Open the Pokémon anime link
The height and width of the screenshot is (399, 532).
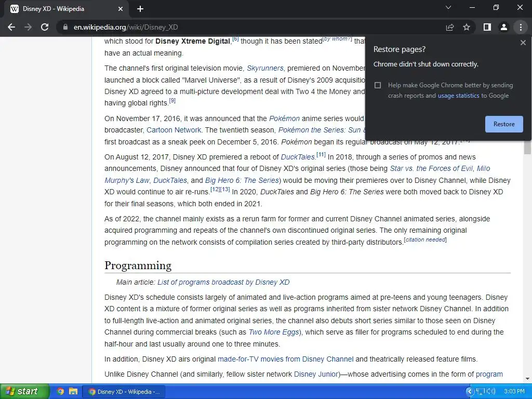tap(284, 118)
